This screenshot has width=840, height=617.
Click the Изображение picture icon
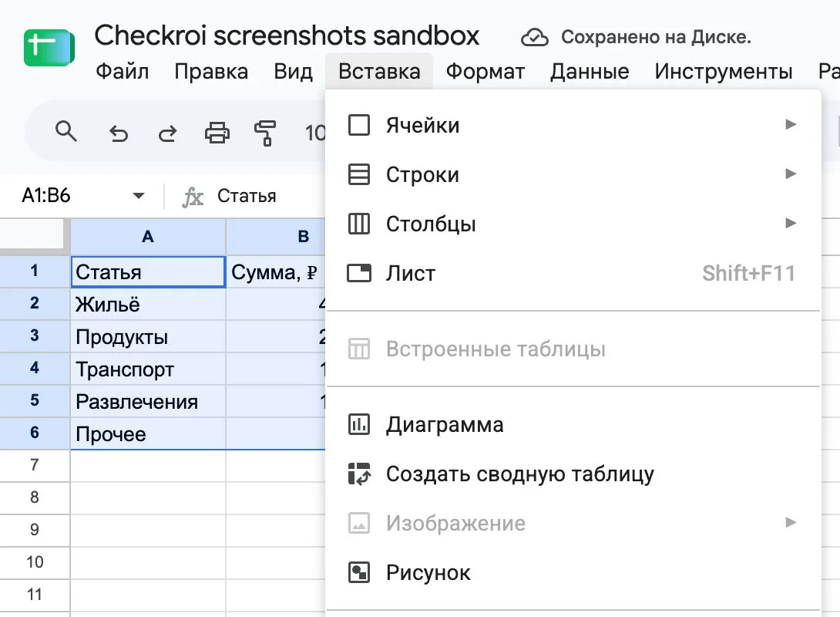359,523
